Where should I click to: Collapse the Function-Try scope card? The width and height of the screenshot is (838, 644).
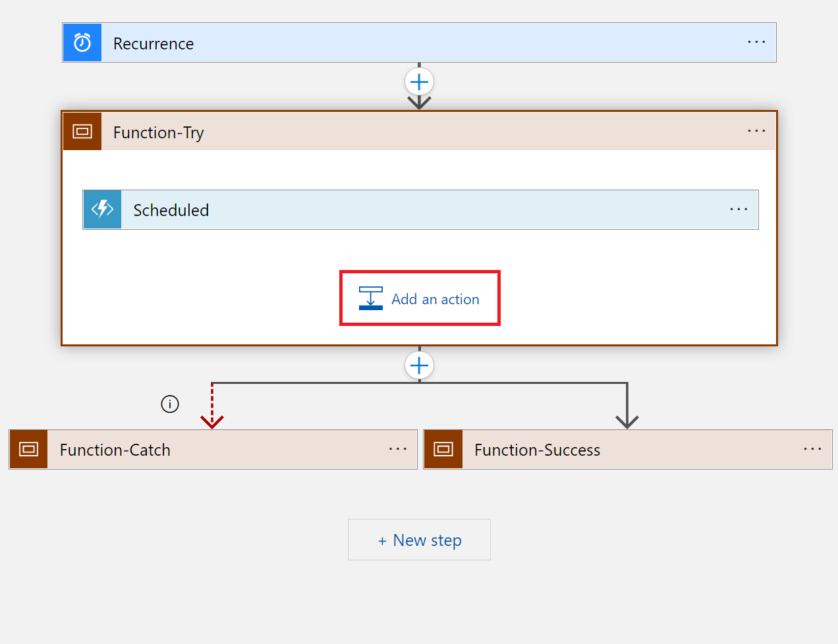pyautogui.click(x=158, y=132)
